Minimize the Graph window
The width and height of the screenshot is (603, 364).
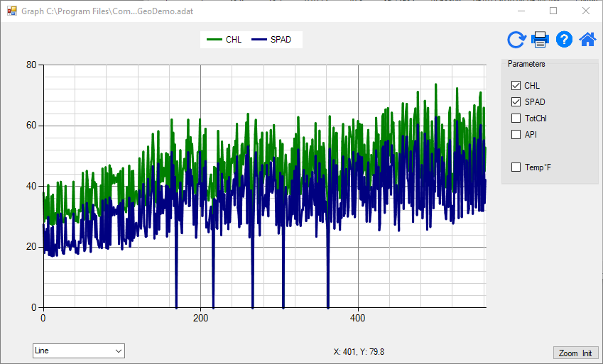coord(520,11)
